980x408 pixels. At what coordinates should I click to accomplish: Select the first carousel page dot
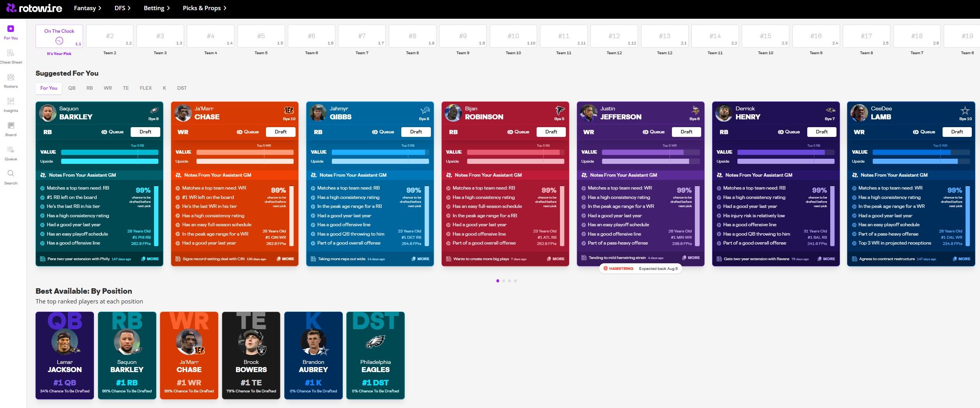pos(498,281)
